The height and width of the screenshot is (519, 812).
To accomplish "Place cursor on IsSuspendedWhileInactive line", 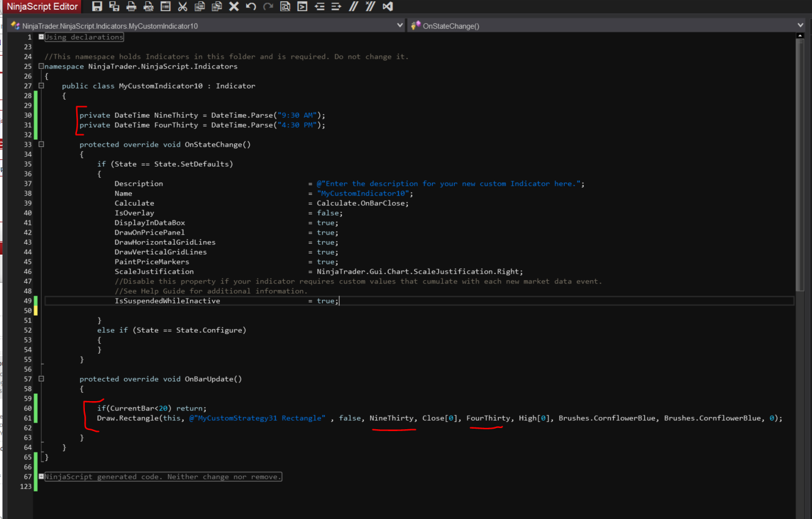I will [167, 301].
